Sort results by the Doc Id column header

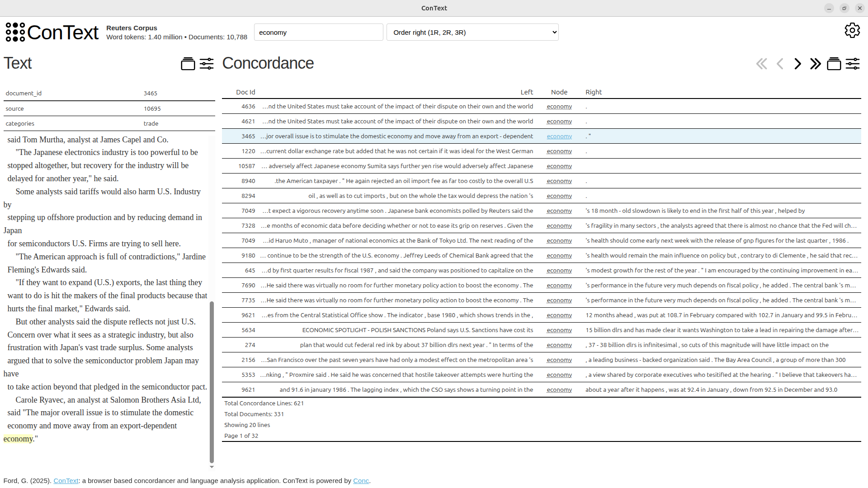tap(245, 92)
